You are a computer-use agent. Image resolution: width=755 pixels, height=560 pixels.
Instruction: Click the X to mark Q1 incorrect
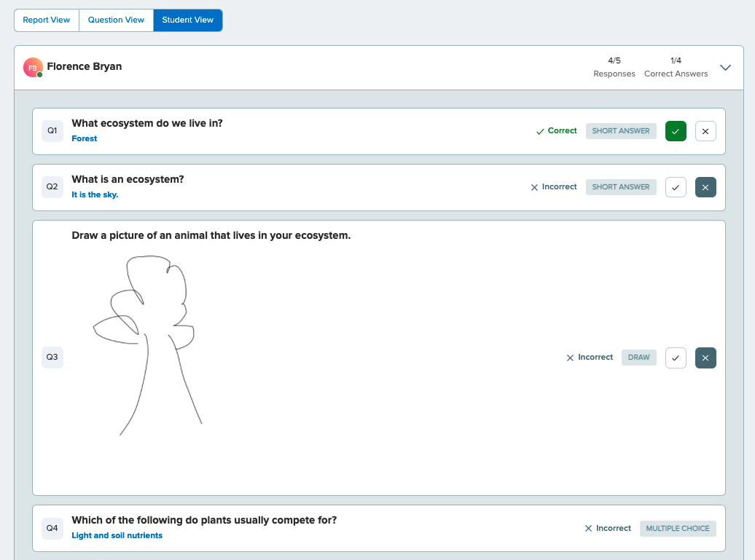coord(705,131)
